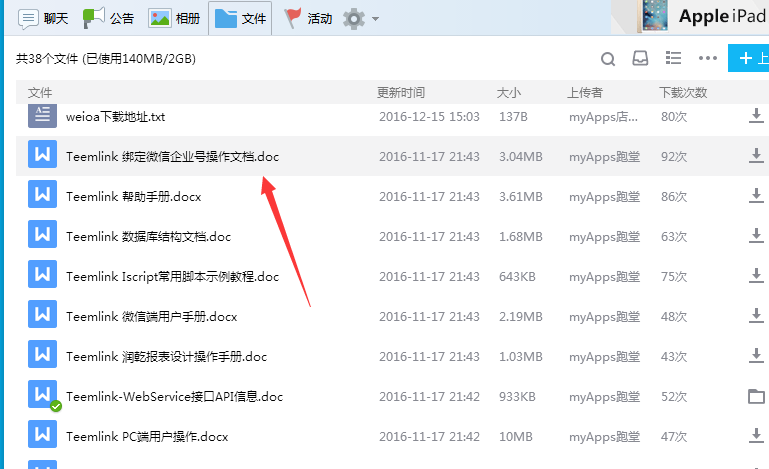Click Word icon of 微信端用户手册.docx
The image size is (769, 469).
[42, 314]
